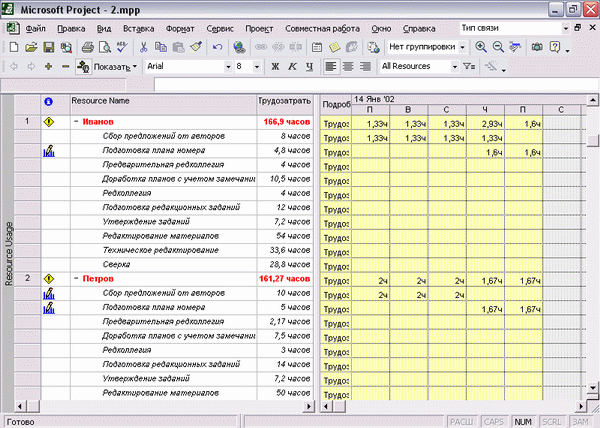Image resolution: width=600 pixels, height=428 pixels.
Task: Click Go To Selected Task icon
Action: tap(515, 47)
